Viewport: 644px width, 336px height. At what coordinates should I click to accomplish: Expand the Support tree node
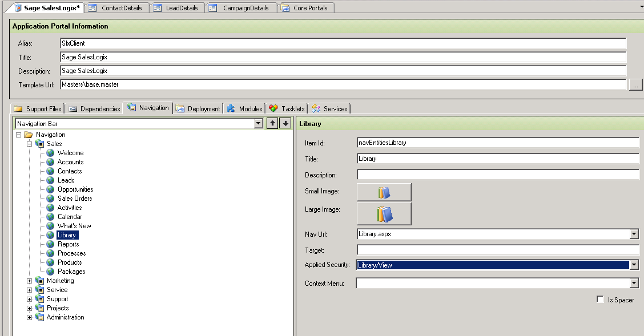(29, 299)
